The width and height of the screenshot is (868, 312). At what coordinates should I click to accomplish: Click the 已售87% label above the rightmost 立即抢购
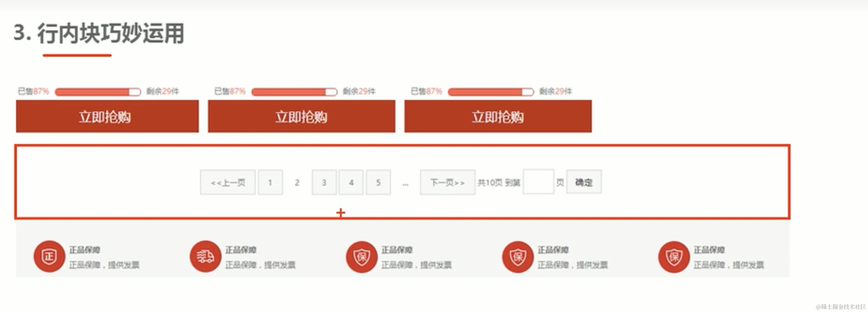tap(426, 91)
